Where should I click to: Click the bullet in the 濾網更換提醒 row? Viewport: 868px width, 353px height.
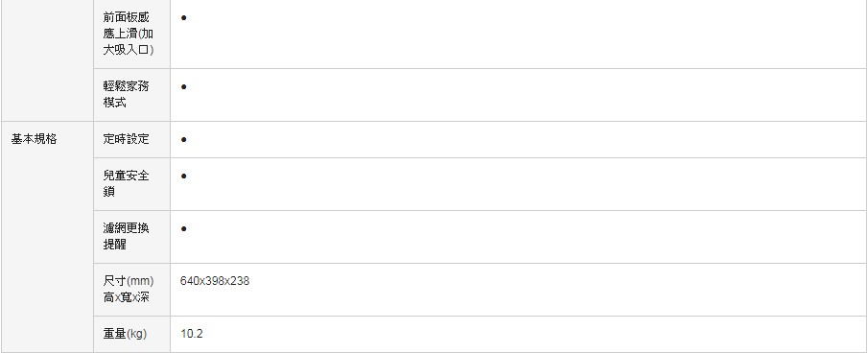pyautogui.click(x=184, y=228)
